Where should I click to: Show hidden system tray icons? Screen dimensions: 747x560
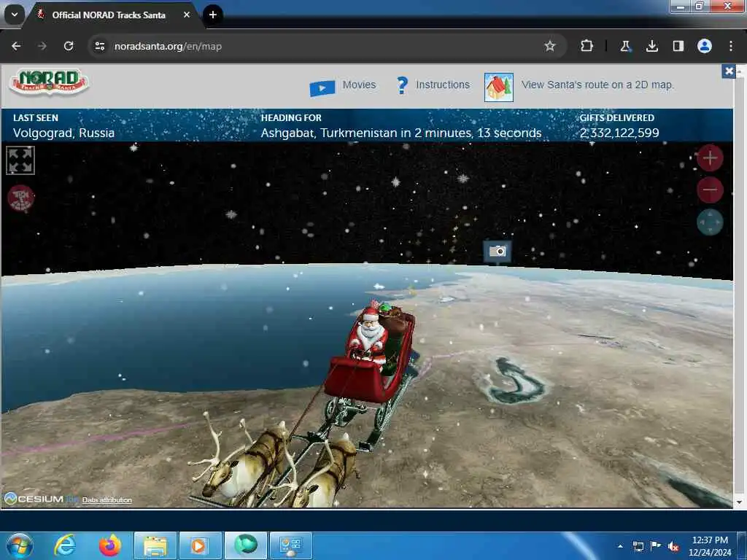coord(620,546)
